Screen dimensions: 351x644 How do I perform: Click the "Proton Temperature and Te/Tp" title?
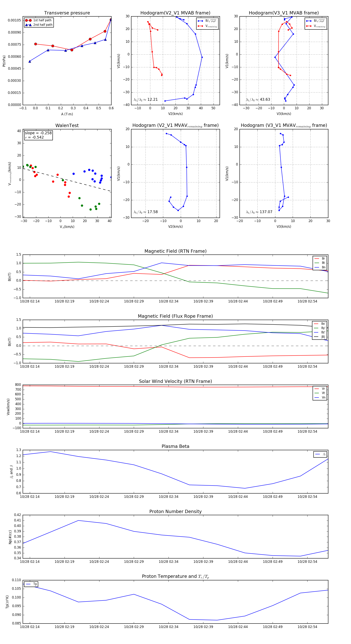pos(175,576)
